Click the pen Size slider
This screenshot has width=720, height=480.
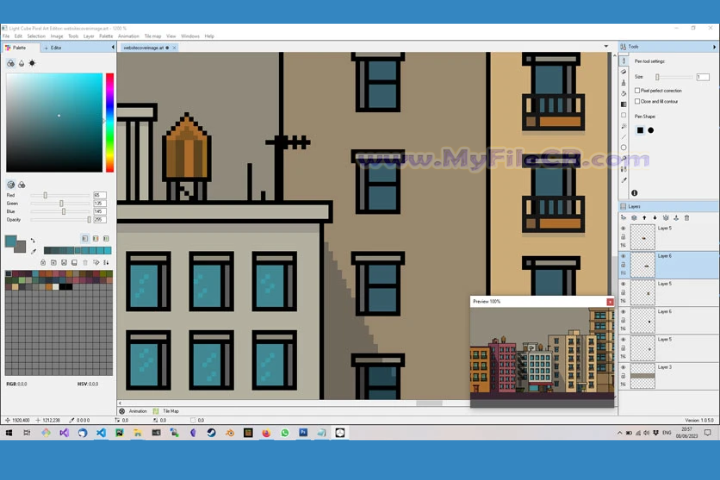click(x=673, y=77)
